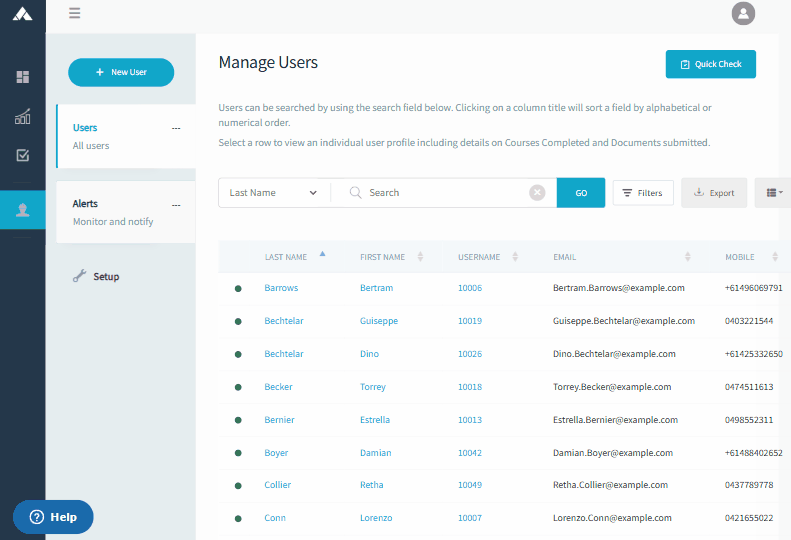Click the Manage Users heading

[x=268, y=63]
